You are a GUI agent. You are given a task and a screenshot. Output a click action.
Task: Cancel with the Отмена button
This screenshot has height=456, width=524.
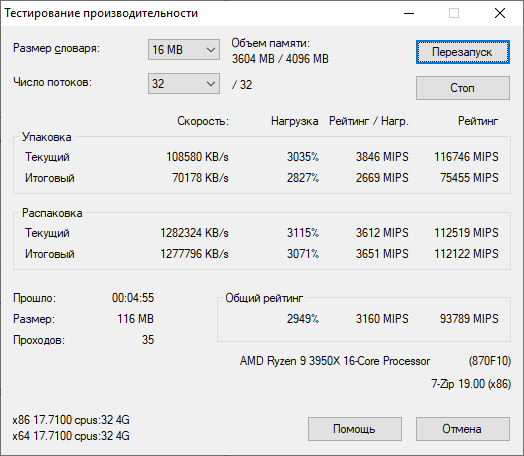463,429
